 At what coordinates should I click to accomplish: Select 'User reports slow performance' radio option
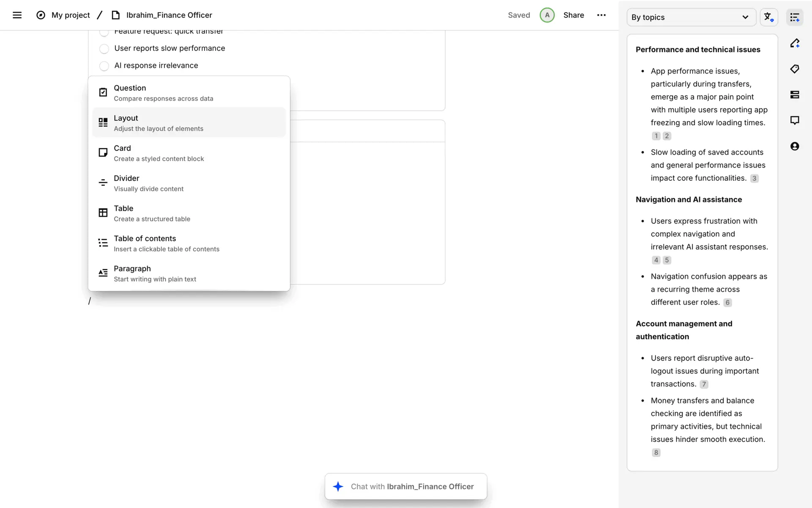[x=104, y=49]
